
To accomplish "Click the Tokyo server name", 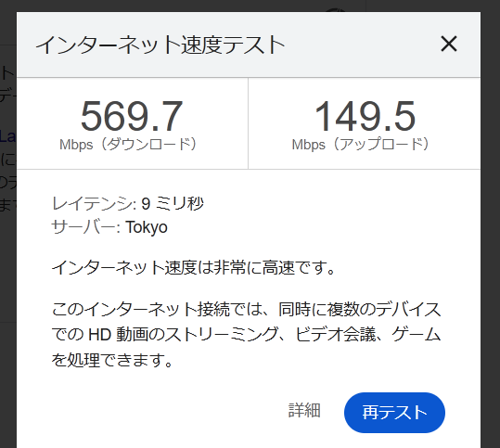I will [147, 227].
